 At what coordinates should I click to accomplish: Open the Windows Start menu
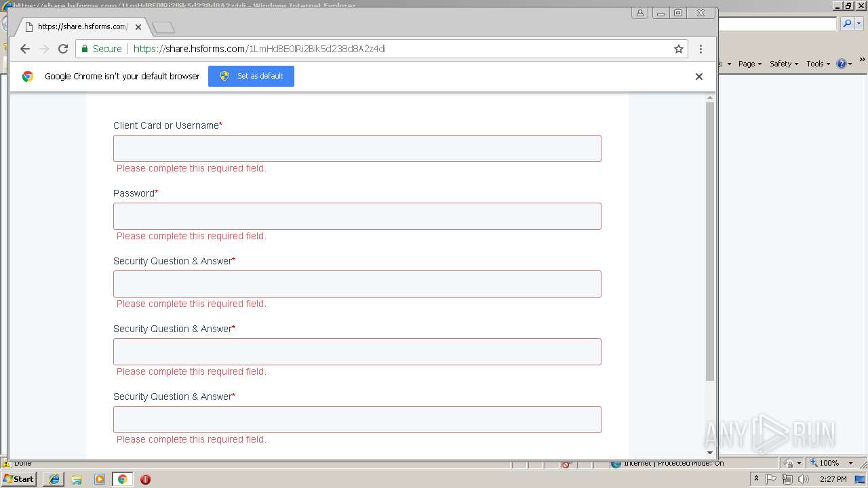point(19,479)
